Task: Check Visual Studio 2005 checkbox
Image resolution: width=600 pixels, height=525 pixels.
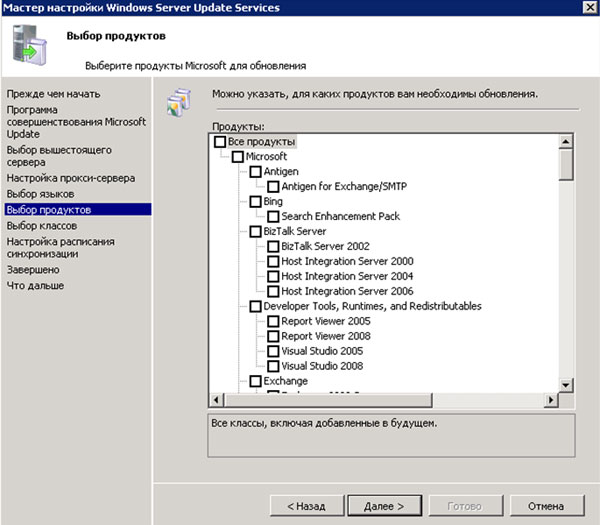Action: click(x=273, y=351)
